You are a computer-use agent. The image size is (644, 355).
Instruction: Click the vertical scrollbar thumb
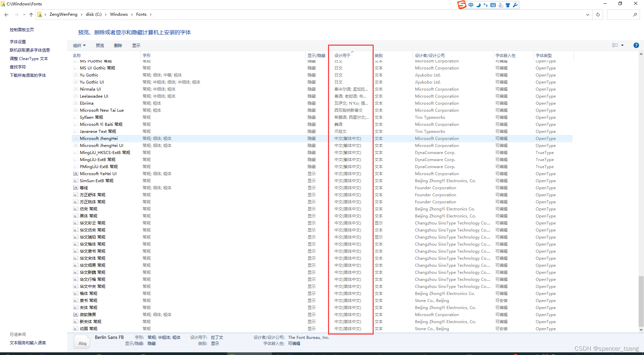click(641, 301)
